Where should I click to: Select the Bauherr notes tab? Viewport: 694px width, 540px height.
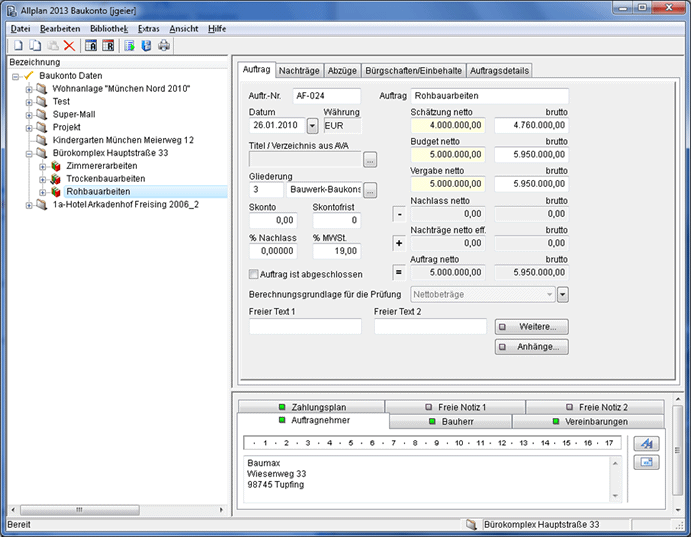coord(451,422)
